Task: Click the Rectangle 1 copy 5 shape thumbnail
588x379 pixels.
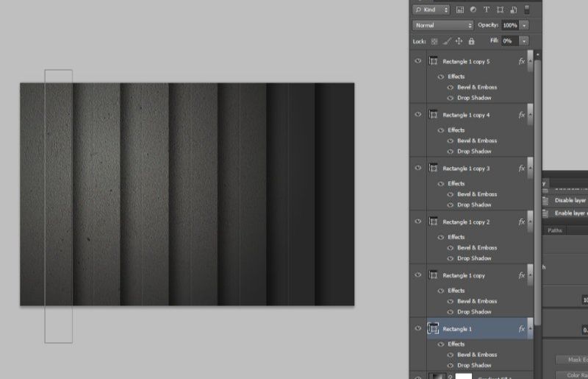Action: (x=434, y=61)
